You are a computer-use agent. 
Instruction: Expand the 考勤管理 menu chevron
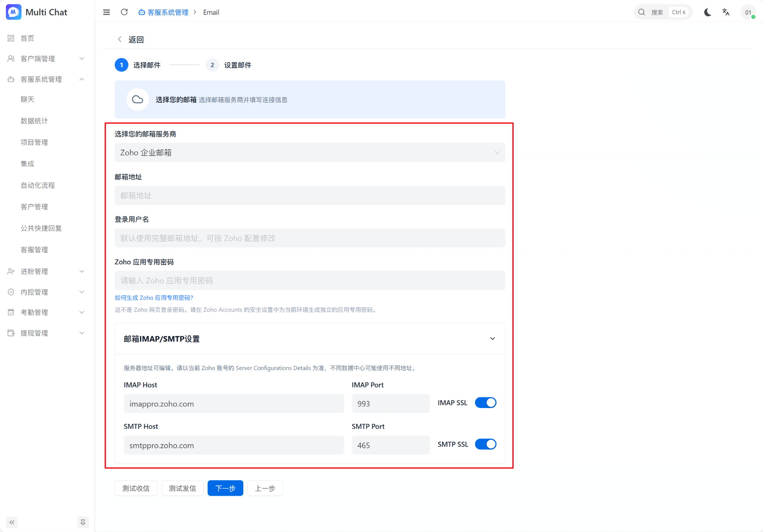(82, 312)
